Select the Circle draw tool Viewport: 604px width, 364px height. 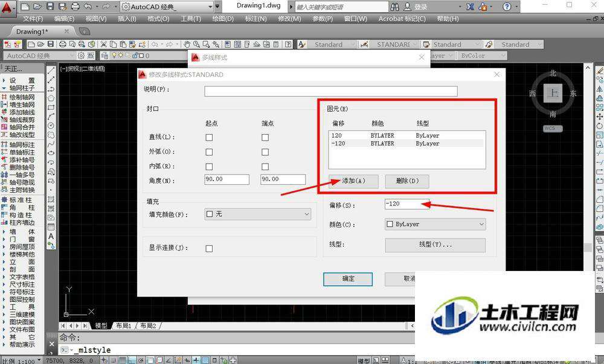tap(51, 126)
